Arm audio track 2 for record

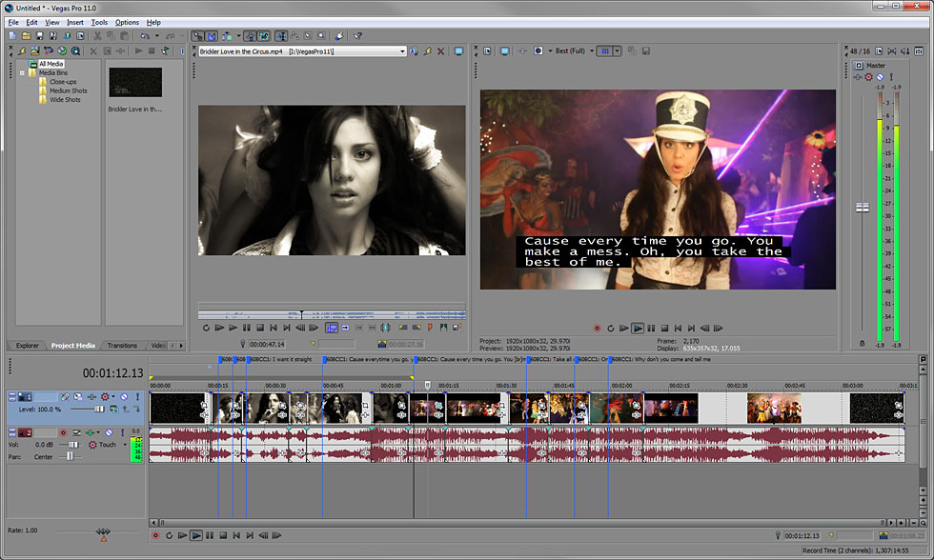[x=63, y=432]
